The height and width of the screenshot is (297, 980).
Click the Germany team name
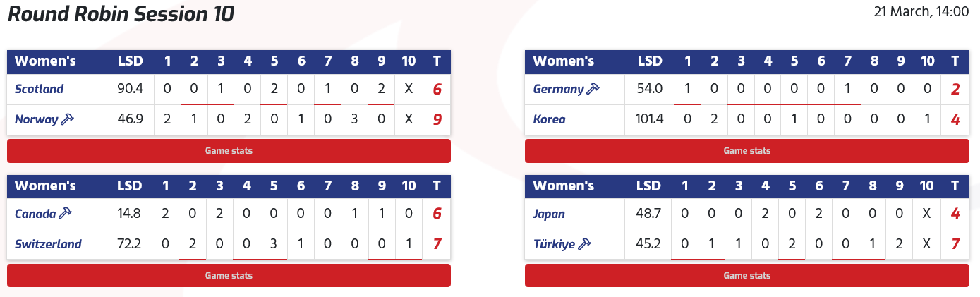click(x=558, y=89)
